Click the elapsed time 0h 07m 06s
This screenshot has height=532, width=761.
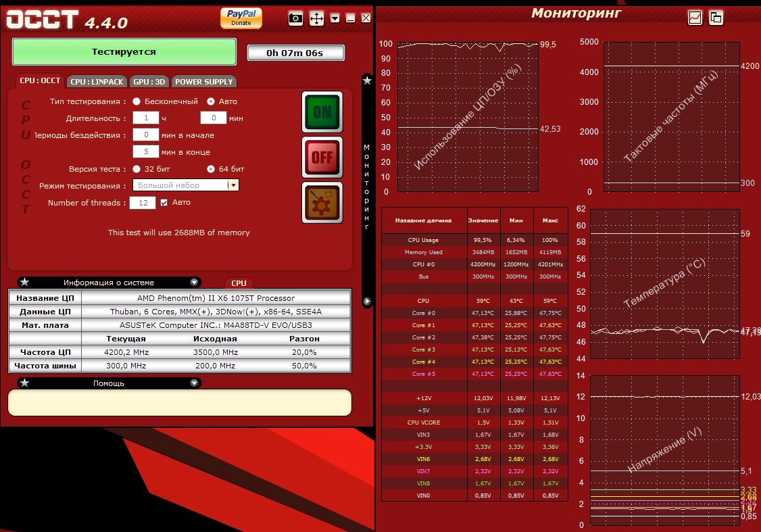tap(295, 53)
